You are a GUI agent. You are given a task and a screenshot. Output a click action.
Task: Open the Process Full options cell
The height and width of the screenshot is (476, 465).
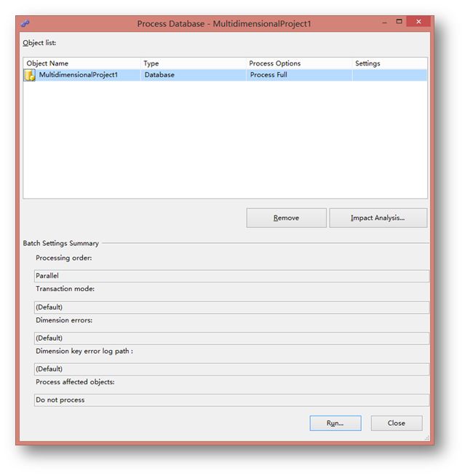point(299,75)
